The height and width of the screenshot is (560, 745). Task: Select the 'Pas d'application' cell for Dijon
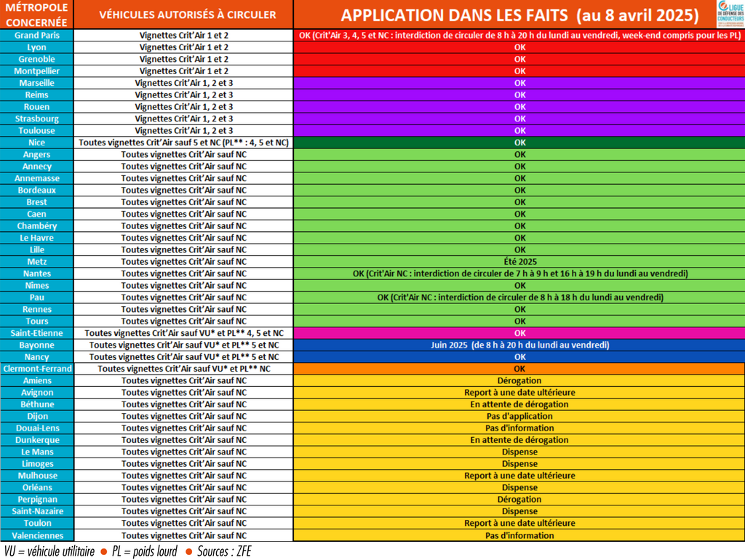pyautogui.click(x=519, y=416)
